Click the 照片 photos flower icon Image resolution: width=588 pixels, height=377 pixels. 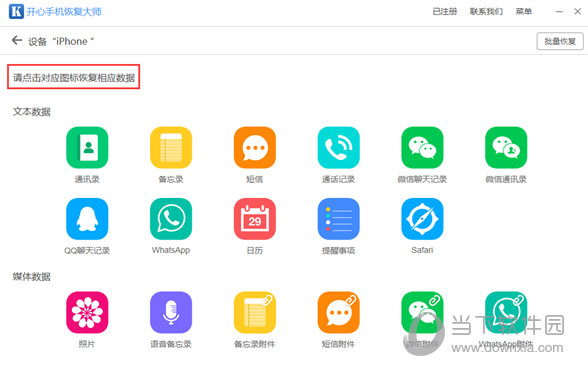(x=87, y=312)
